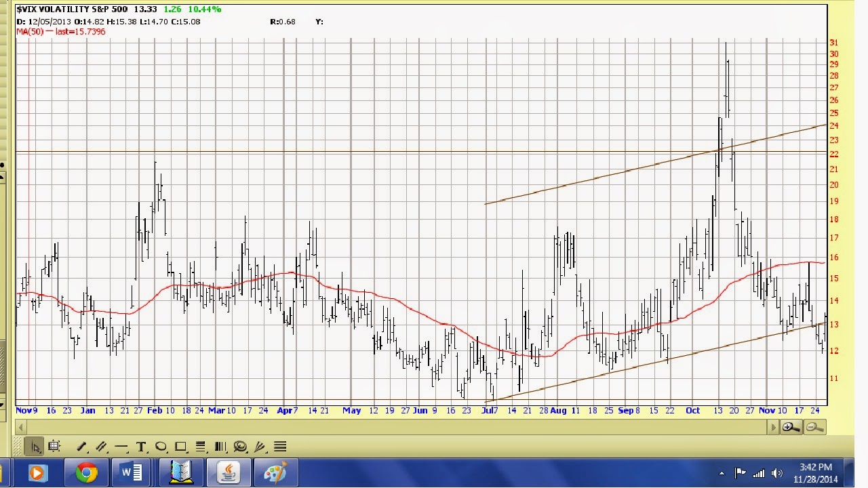868x488 pixels.
Task: Activate the crosshair tool in drawing toolbar
Action: 54,447
